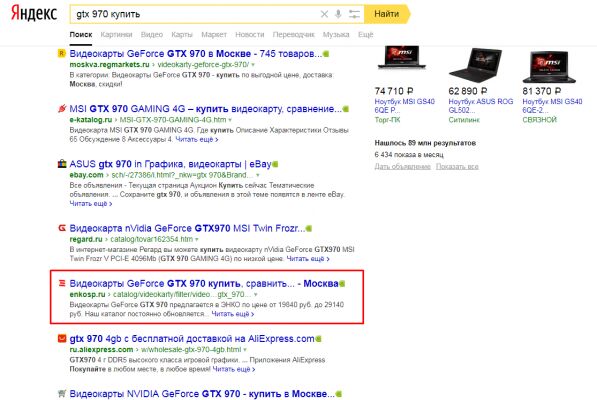This screenshot has height=400, width=597.
Task: Open the MSI laptop thumbnail priced 74 710 ₽
Action: 402,59
